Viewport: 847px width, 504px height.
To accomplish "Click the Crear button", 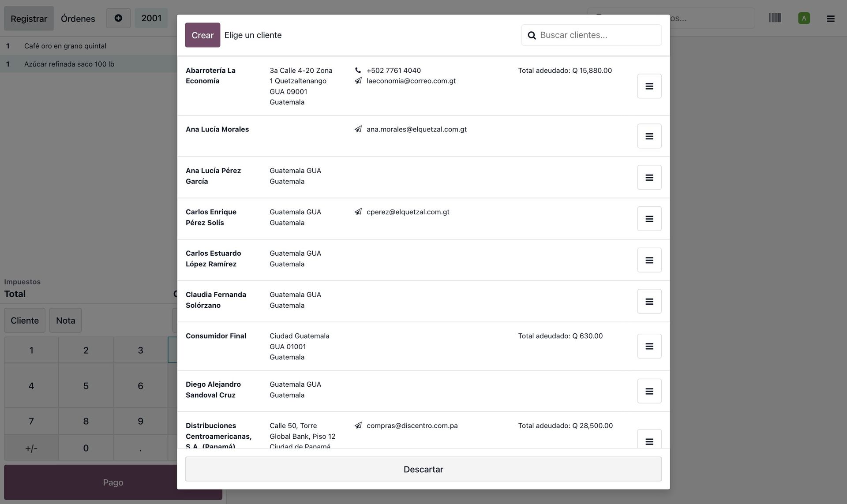I will pos(202,35).
